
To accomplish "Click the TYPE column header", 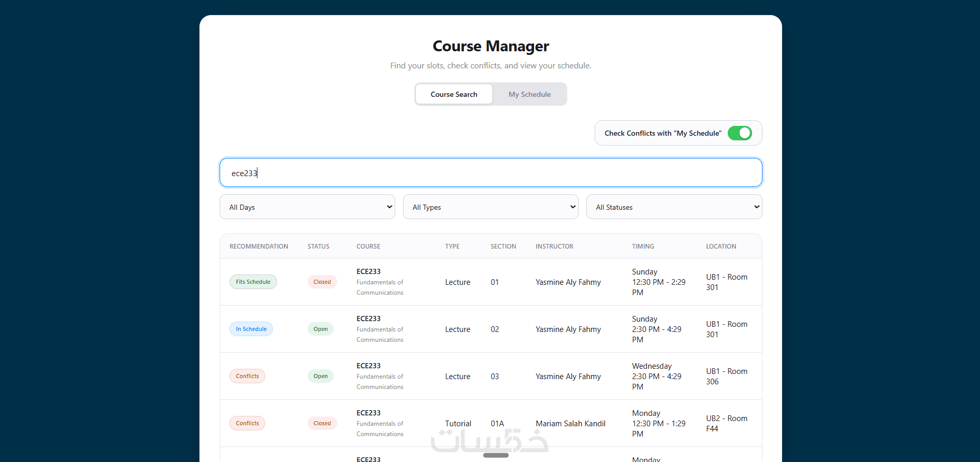I will click(452, 247).
